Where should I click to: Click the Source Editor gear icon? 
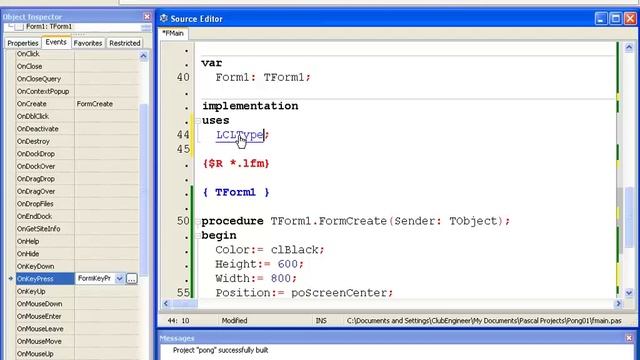click(x=164, y=18)
